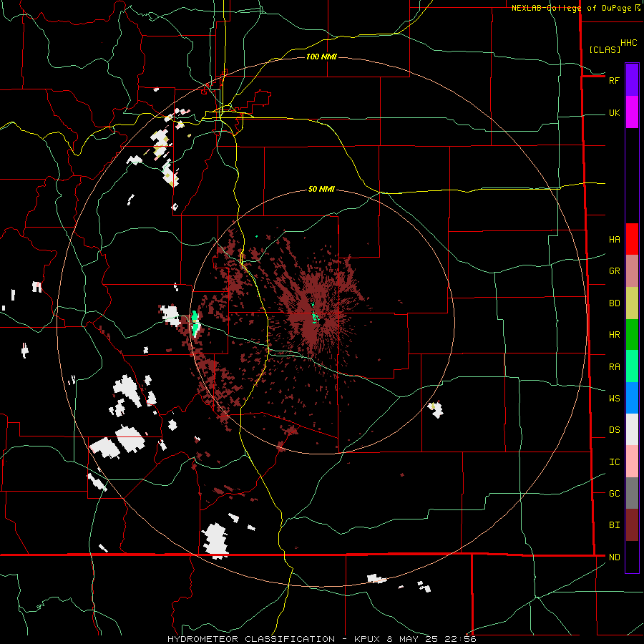Click the ND legend label
This screenshot has width=644, height=644.
[614, 557]
